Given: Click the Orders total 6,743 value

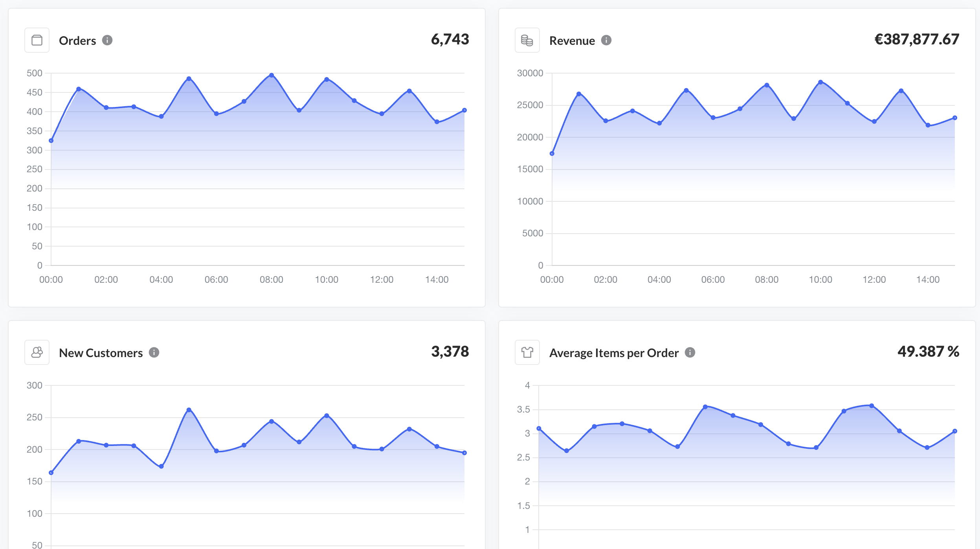Looking at the screenshot, I should pyautogui.click(x=450, y=39).
